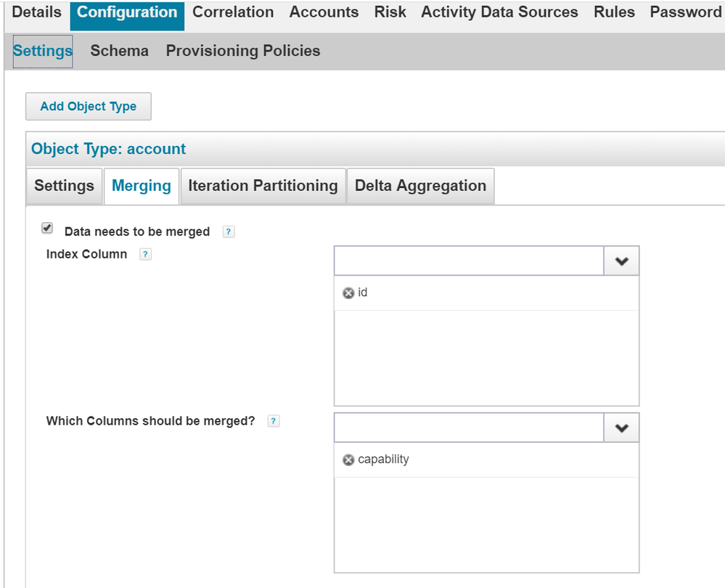
Task: Open the Activity Data Sources tab
Action: [499, 12]
